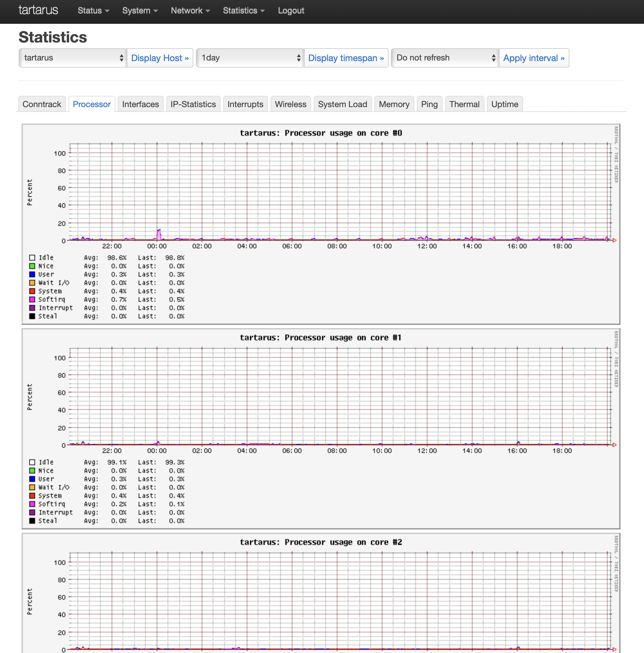644x653 pixels.
Task: Open the host selector showing tartarus
Action: tap(73, 58)
